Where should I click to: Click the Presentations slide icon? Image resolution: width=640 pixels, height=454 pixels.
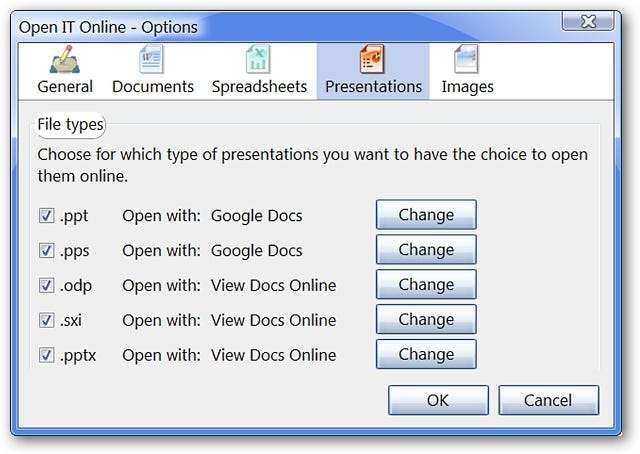pyautogui.click(x=373, y=61)
